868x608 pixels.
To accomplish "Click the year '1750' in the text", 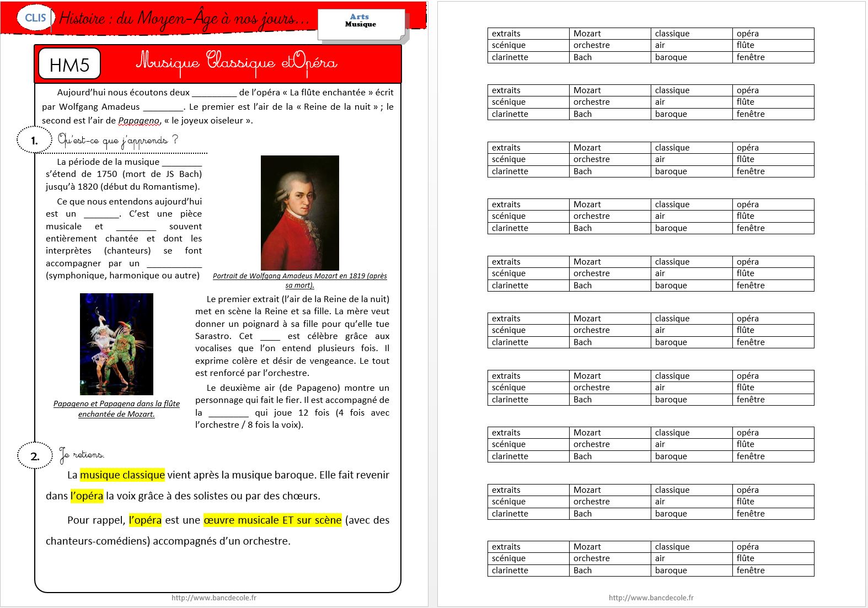I will (107, 174).
